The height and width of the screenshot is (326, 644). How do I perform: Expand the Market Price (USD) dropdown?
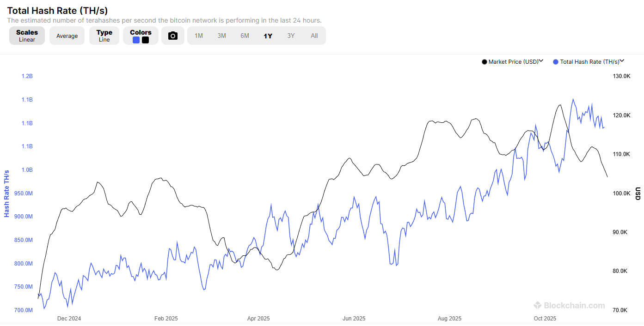[542, 60]
